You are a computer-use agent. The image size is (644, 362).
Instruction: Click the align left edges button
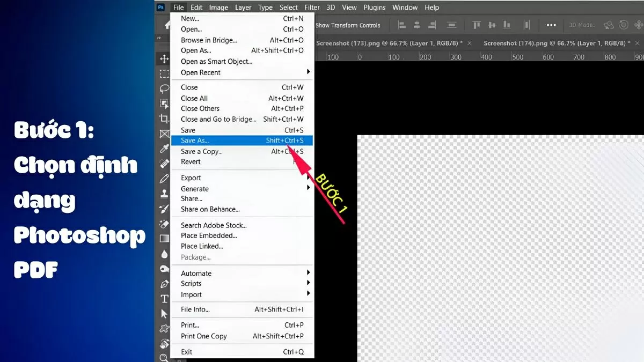pyautogui.click(x=401, y=25)
